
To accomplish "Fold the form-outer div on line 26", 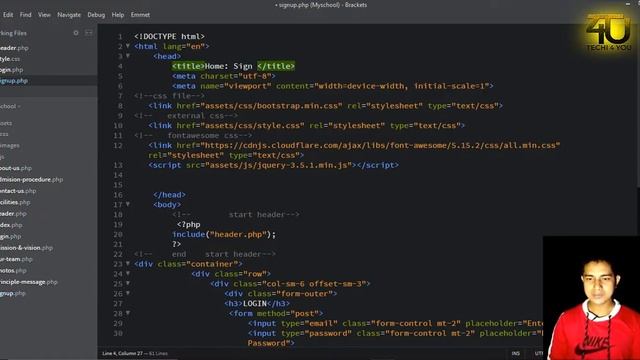I will (x=128, y=293).
